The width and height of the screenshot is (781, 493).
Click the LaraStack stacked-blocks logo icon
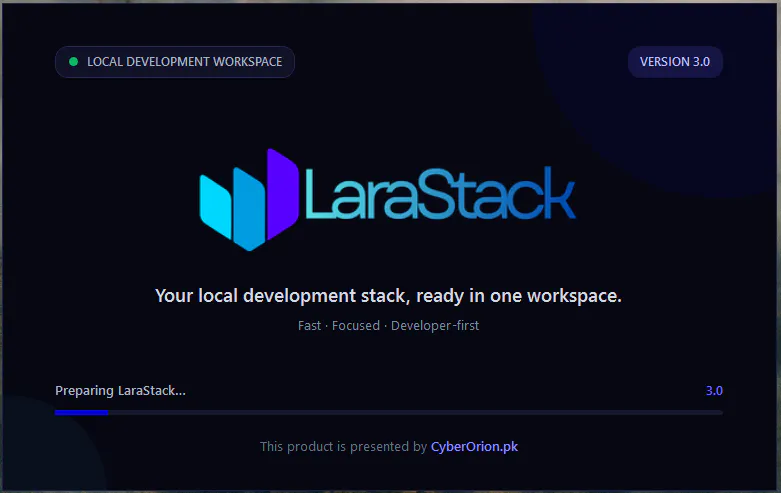(249, 199)
